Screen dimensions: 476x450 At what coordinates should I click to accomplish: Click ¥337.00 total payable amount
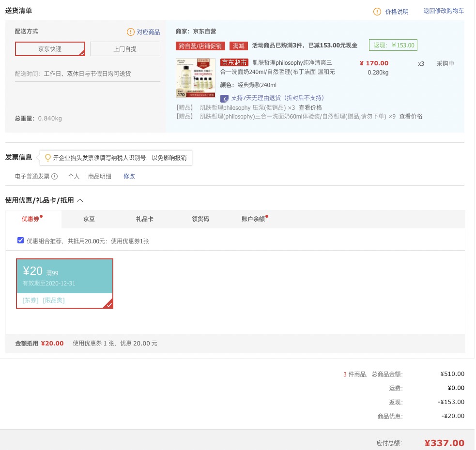[x=444, y=443]
